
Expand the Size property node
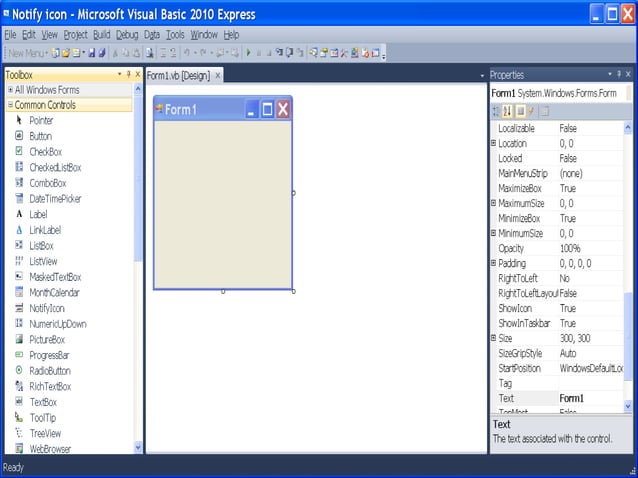494,338
